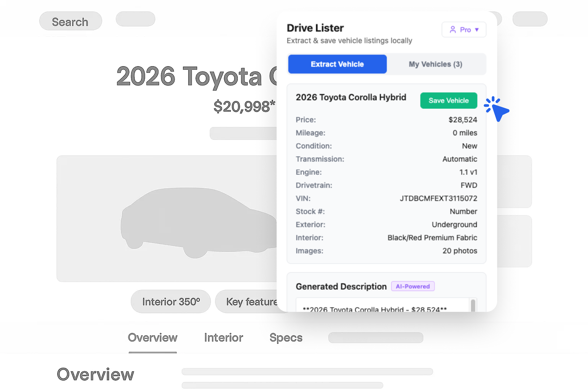The height and width of the screenshot is (392, 588).
Task: Click the AI-Powered badge
Action: point(412,286)
